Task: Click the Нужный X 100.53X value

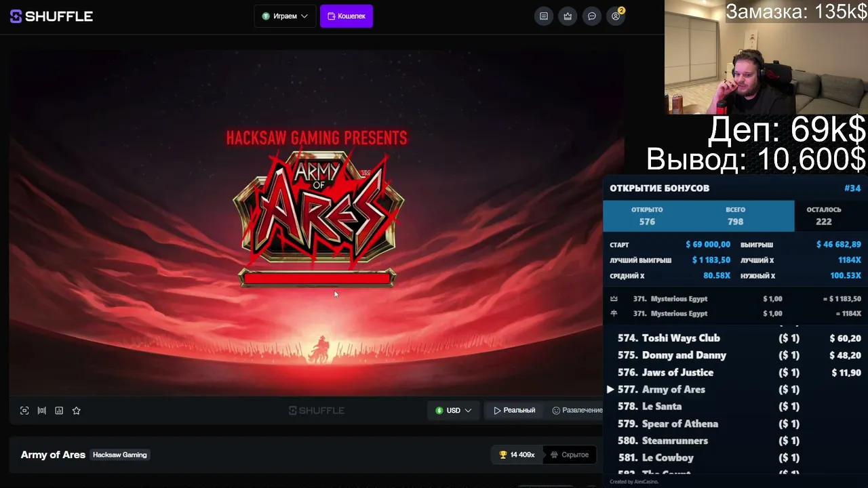Action: 846,276
